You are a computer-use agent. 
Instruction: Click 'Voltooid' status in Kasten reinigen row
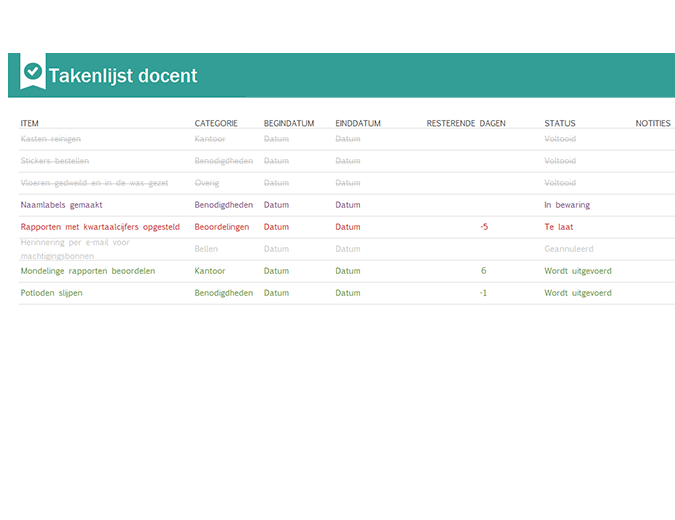point(560,139)
